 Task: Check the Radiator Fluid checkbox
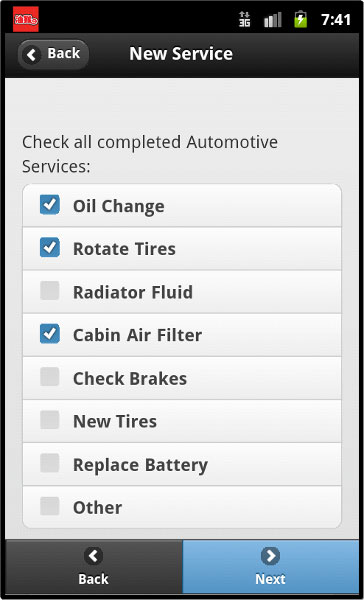(50, 291)
